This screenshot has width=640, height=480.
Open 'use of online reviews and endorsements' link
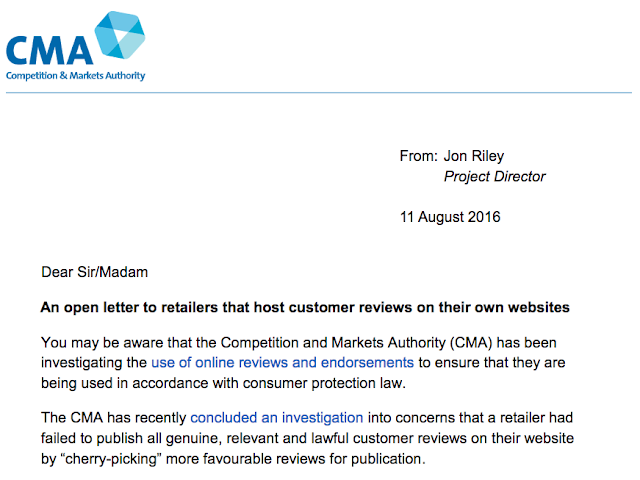pyautogui.click(x=282, y=362)
